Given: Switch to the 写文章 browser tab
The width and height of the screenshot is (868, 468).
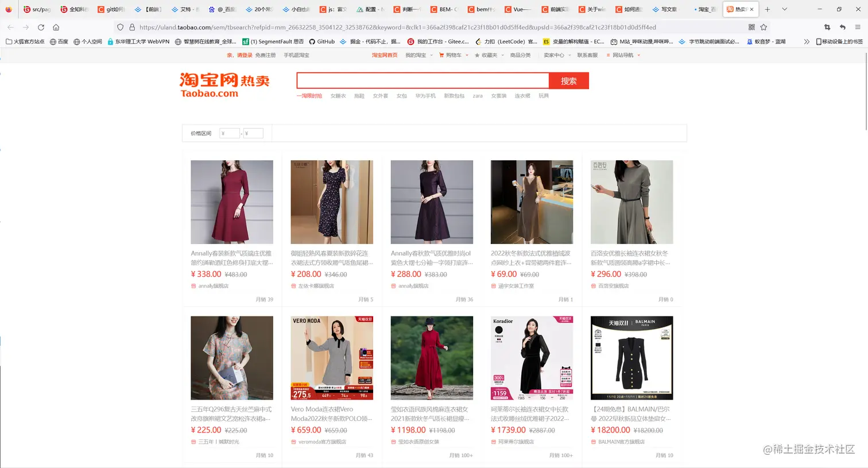Looking at the screenshot, I should pos(666,9).
